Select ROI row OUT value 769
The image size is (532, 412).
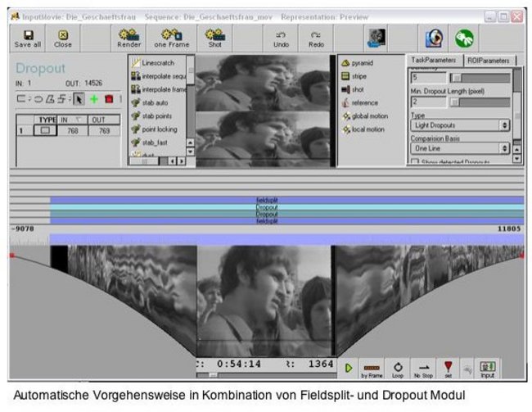tap(103, 130)
